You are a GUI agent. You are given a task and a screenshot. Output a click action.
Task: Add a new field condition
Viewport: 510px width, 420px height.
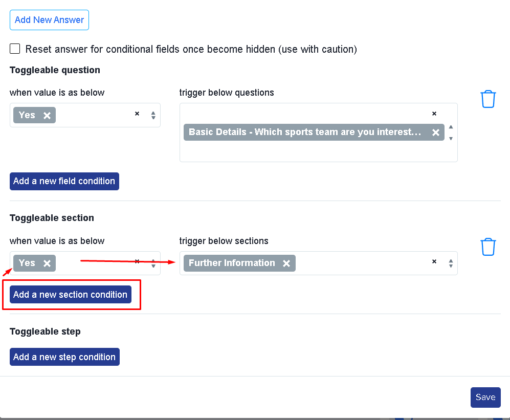[64, 181]
